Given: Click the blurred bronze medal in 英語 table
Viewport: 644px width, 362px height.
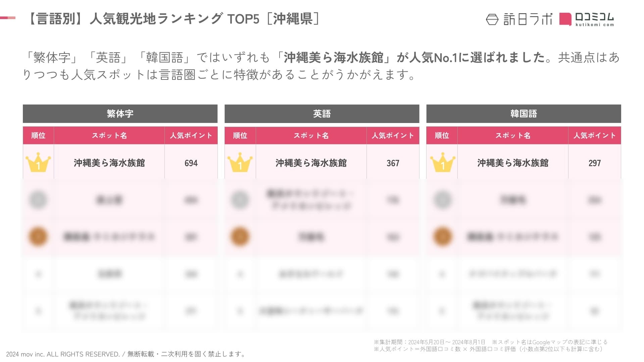Looking at the screenshot, I should [x=240, y=237].
